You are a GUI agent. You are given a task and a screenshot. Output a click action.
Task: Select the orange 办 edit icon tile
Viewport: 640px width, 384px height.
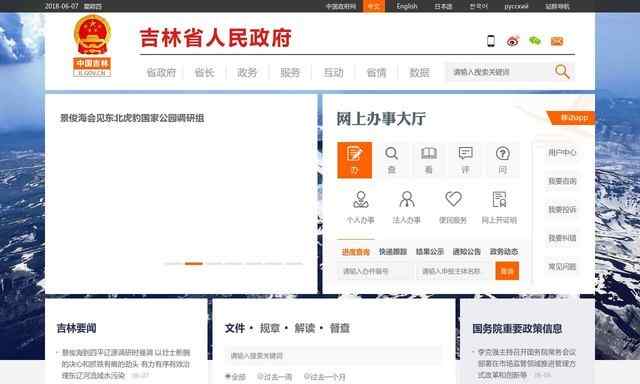tap(354, 160)
